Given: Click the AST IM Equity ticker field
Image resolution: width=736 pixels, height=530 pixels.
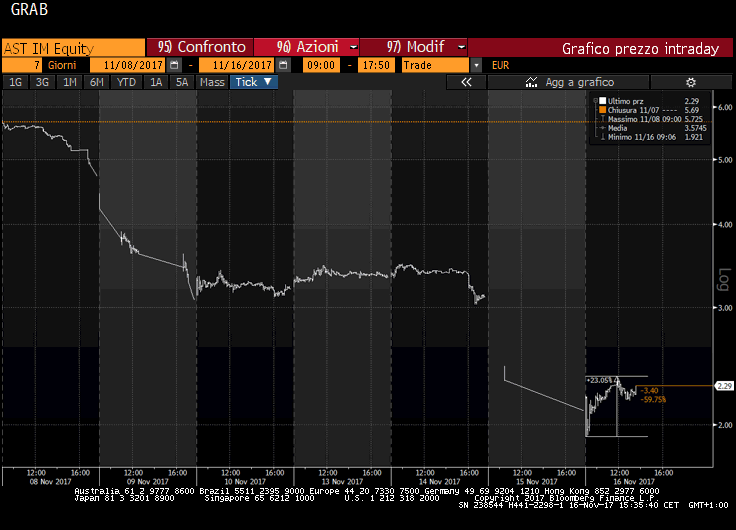Looking at the screenshot, I should 73,48.
